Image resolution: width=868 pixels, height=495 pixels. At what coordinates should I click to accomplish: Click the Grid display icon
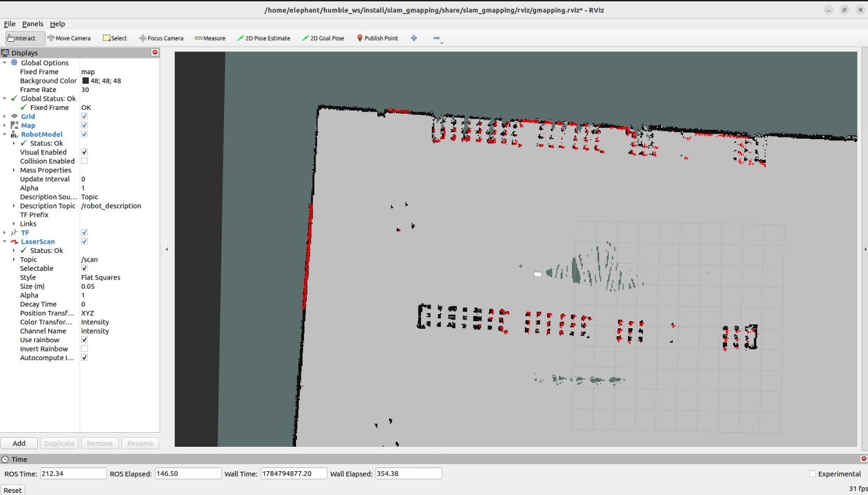tap(15, 116)
